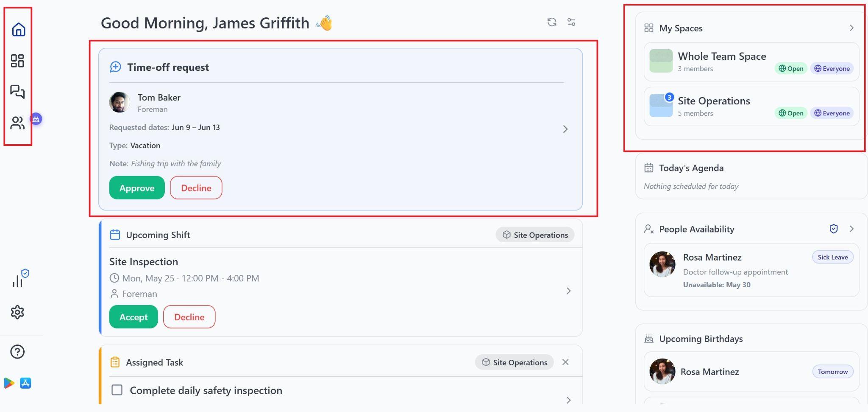Expand Tom Baker's time-off request details
The height and width of the screenshot is (412, 868).
(x=565, y=129)
